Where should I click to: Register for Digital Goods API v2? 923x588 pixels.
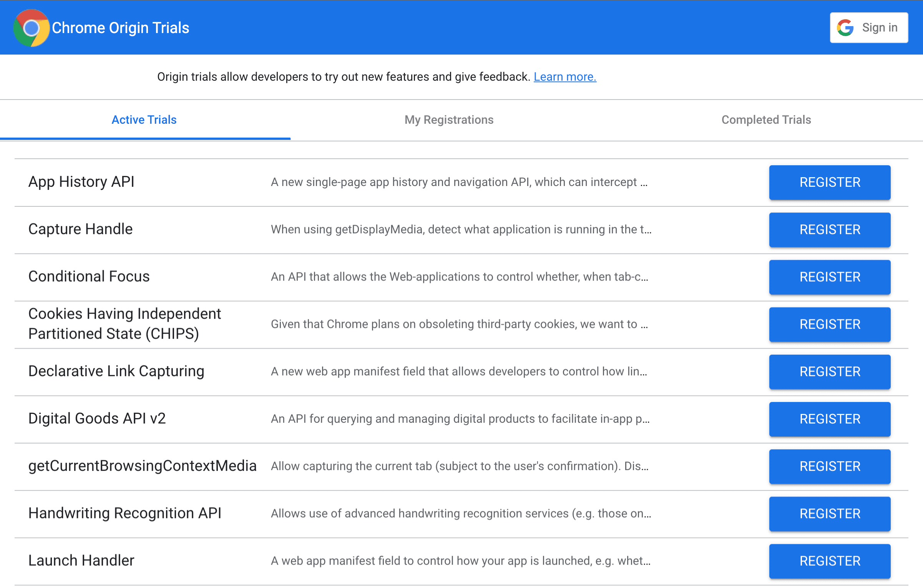830,419
